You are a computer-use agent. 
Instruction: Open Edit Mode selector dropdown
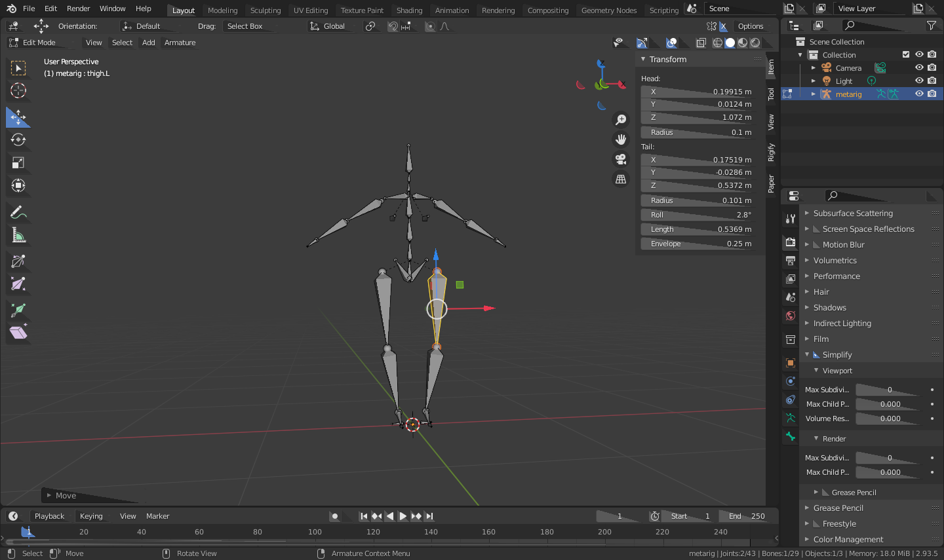(39, 43)
